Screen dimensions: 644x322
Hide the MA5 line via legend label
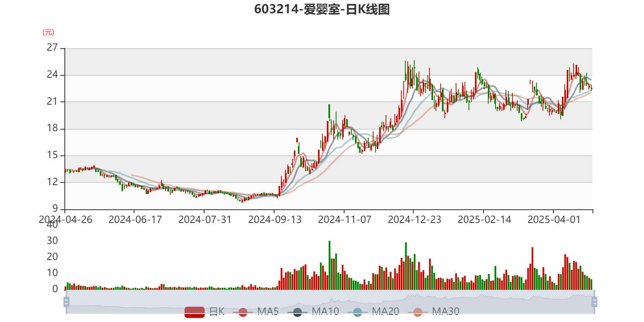(x=268, y=311)
